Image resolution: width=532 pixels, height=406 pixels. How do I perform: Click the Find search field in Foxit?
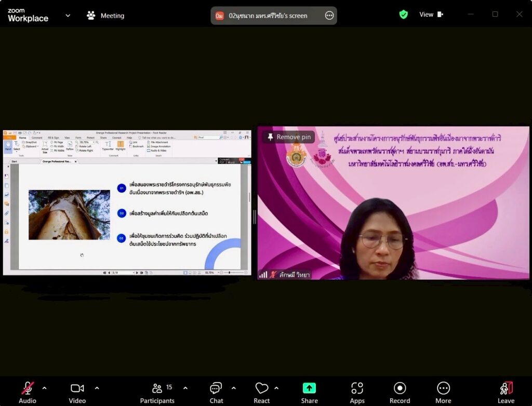(208, 138)
